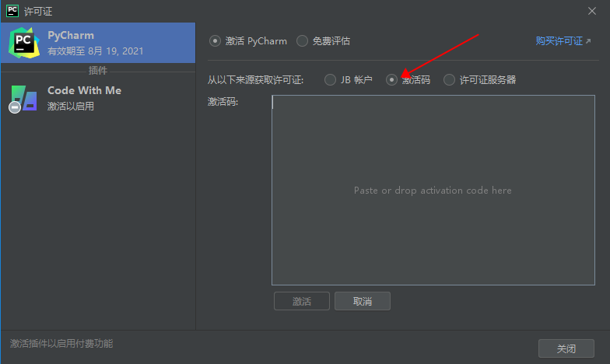Click the 从以下来源获取许可证 label
This screenshot has height=364, width=610.
point(255,80)
